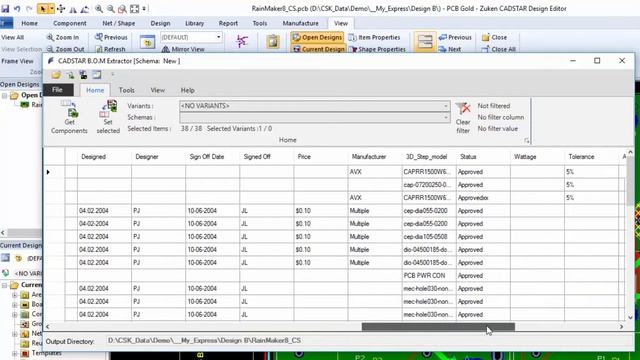
Task: Click the 3D_Step_model column header
Action: coord(427,157)
